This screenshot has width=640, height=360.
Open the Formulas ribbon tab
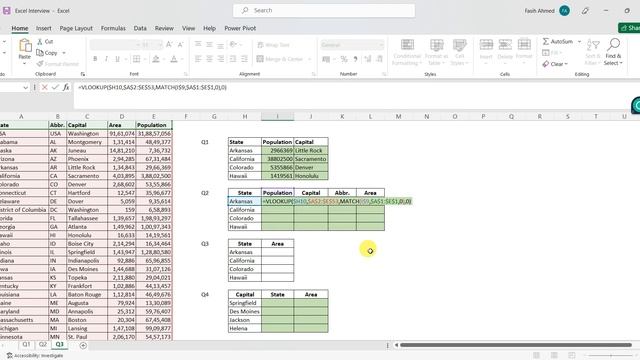113,28
